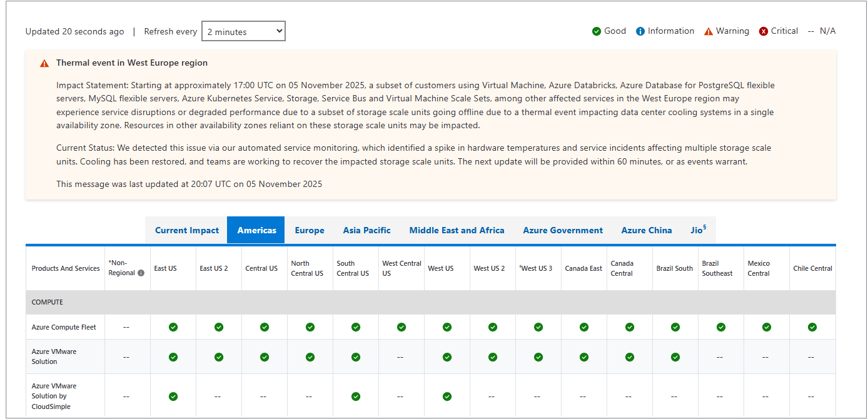Select the Jio tab

point(698,230)
